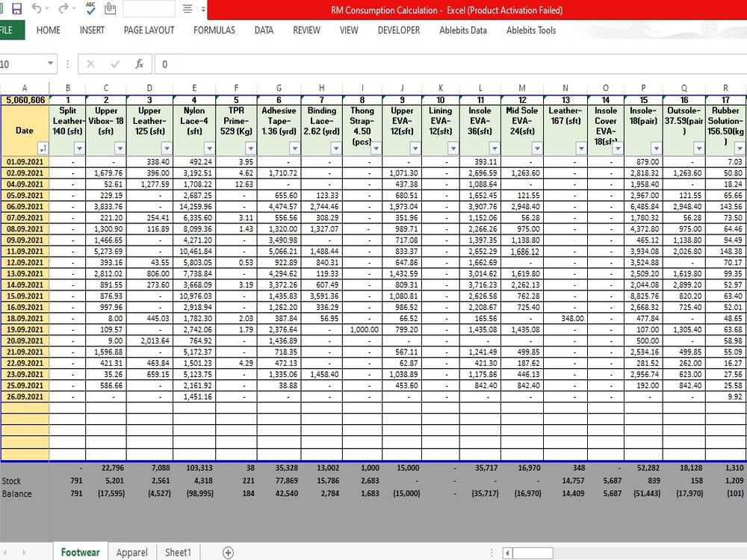This screenshot has width=747, height=560.
Task: Open filter dropdown for Insole EVA-36 column
Action: pos(495,149)
